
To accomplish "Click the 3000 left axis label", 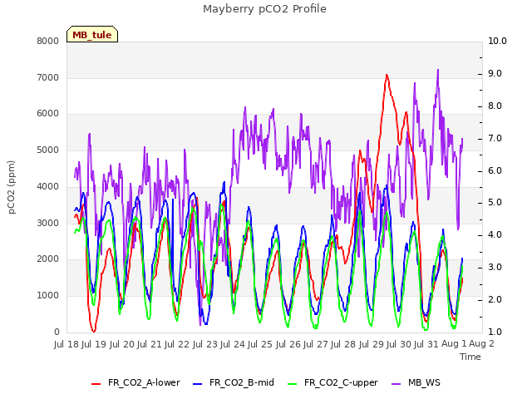I will pyautogui.click(x=48, y=223).
